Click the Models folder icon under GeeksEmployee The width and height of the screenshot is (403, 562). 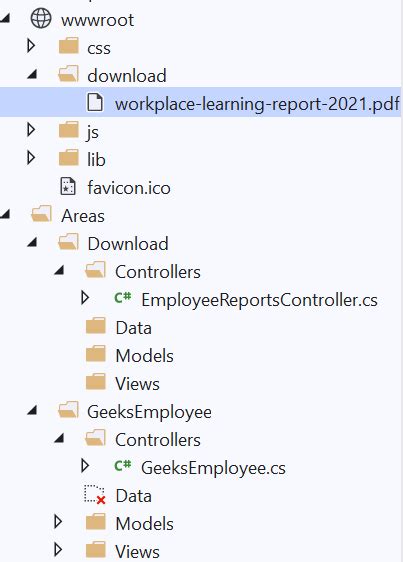[96, 522]
